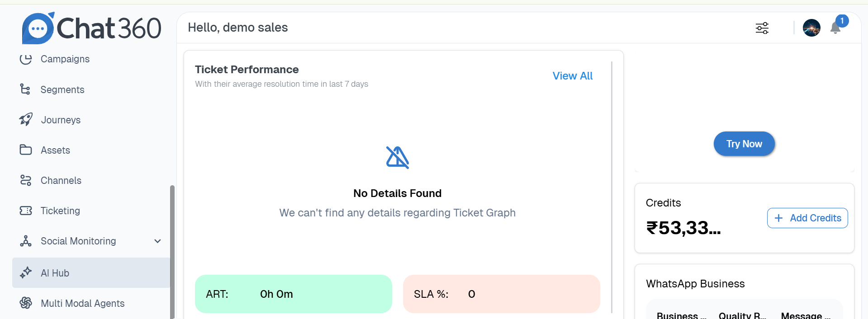Click the AI Hub sparkle icon
868x319 pixels.
click(26, 272)
